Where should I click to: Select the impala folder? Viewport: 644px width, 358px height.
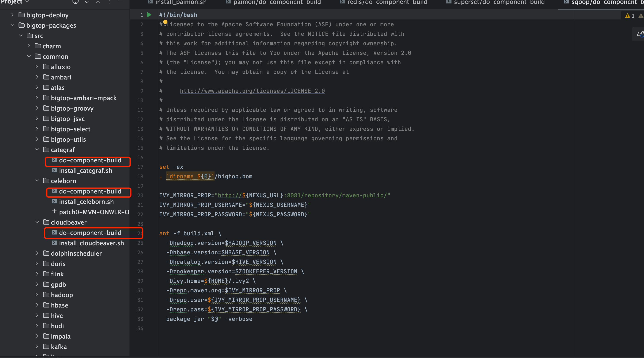coord(60,336)
